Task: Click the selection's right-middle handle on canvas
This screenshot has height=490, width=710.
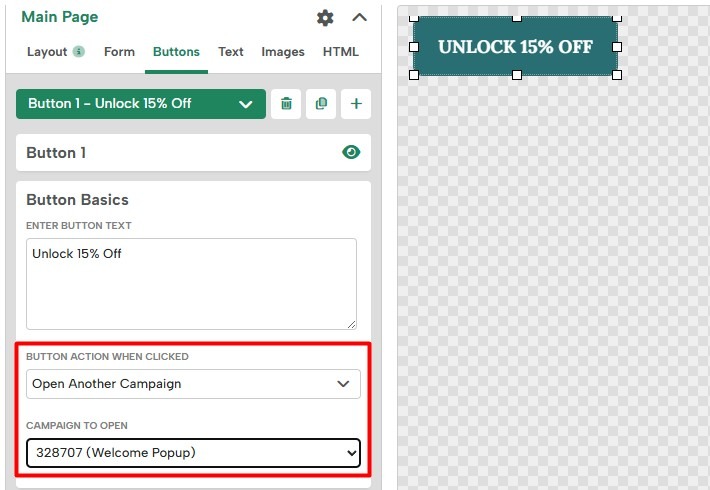Action: pos(617,47)
